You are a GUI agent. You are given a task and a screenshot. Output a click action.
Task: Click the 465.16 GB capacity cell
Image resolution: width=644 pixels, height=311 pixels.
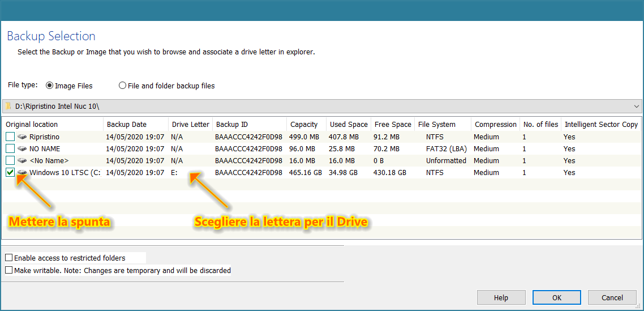click(306, 172)
